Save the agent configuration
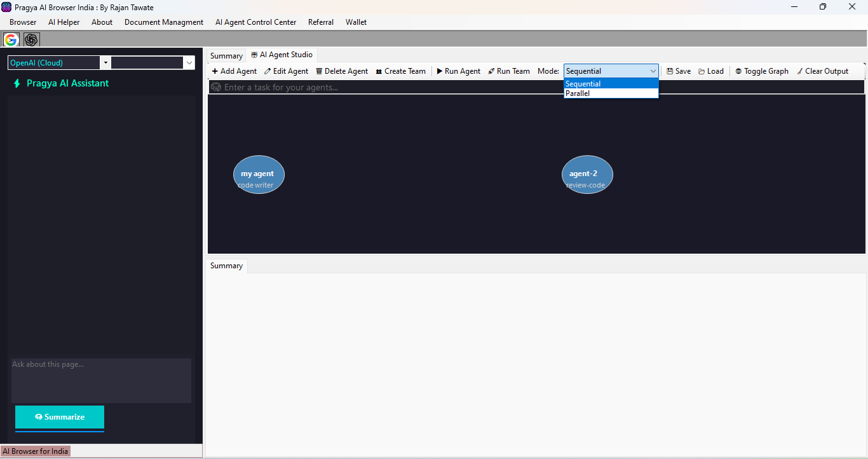 point(679,71)
